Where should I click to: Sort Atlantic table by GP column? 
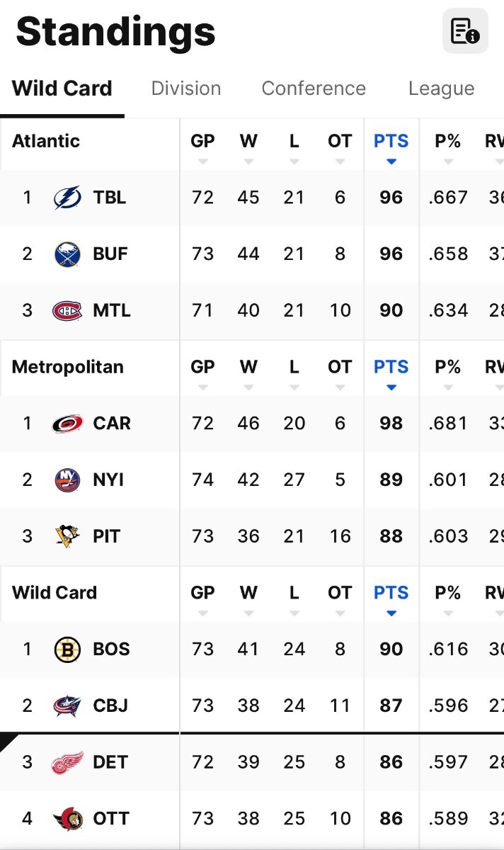click(x=202, y=146)
